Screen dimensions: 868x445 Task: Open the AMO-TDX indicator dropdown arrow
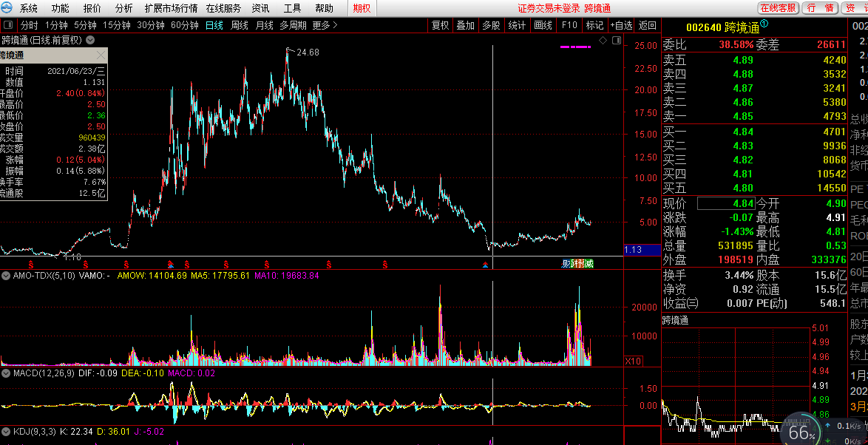tap(6, 276)
